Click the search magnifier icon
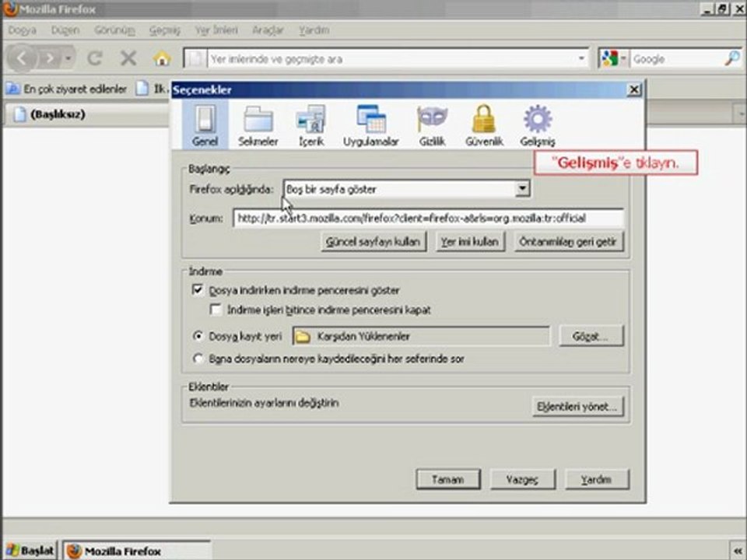Viewport: 747px width, 560px height. (x=732, y=59)
